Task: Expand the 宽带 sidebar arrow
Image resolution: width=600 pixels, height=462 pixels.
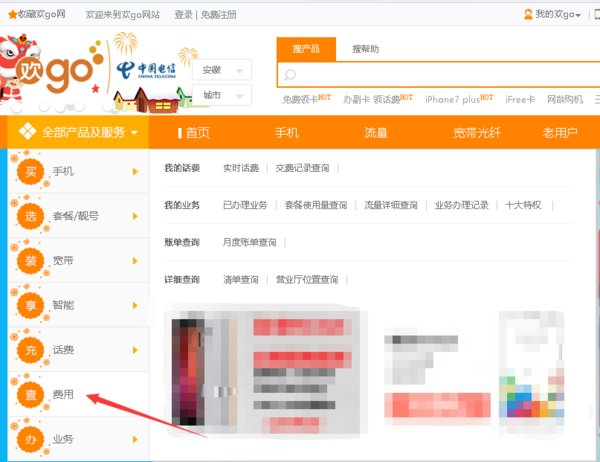Action: tap(135, 261)
